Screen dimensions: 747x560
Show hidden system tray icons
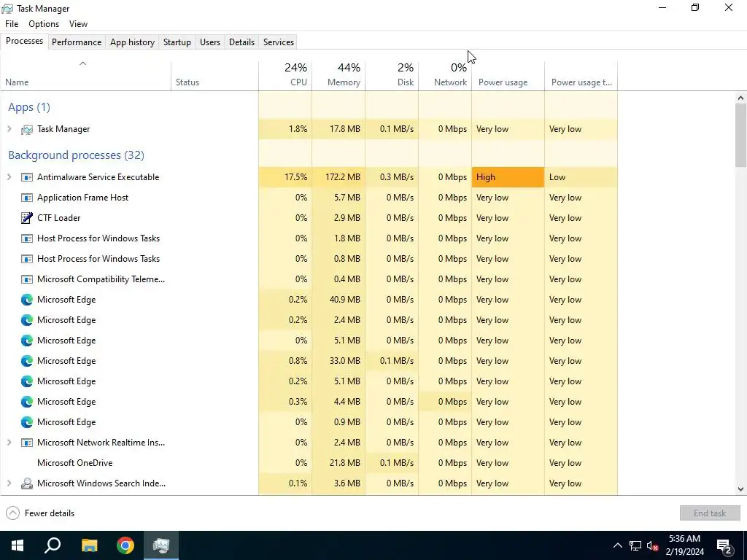[x=617, y=545]
